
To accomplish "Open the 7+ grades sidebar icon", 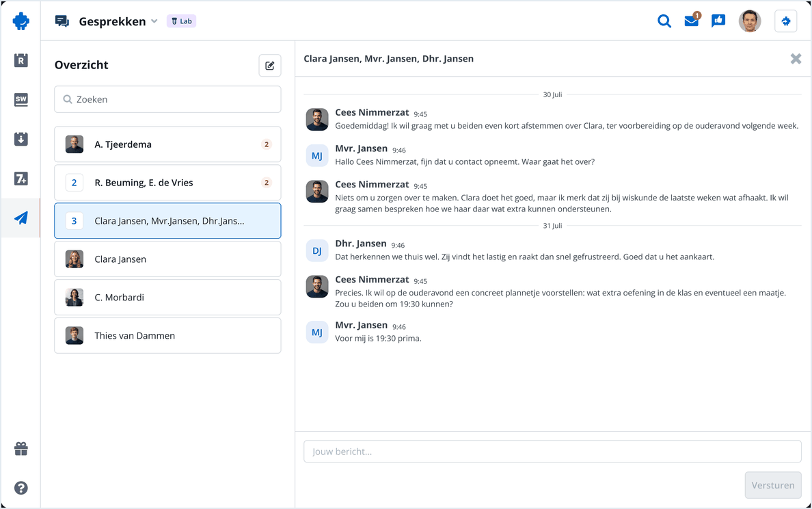I will [21, 179].
